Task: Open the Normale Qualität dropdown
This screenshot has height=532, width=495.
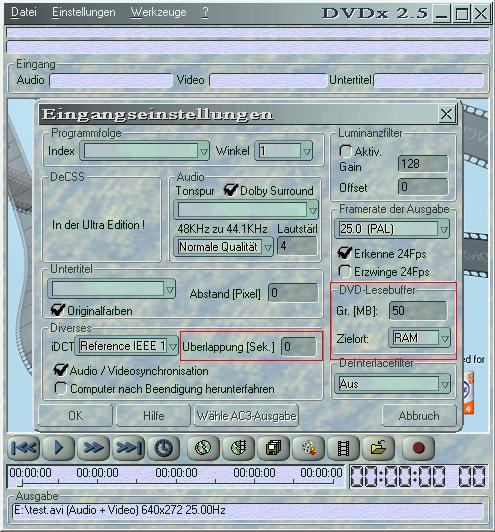Action: (x=268, y=247)
